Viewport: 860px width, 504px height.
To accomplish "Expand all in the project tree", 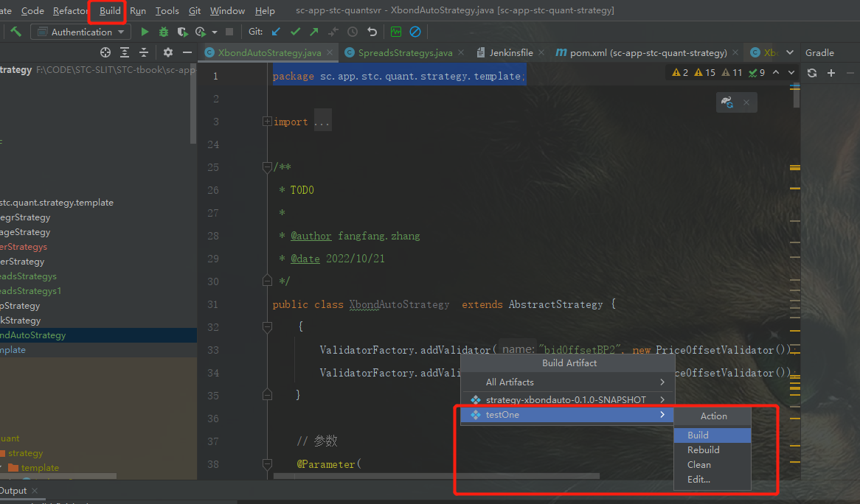I will (x=125, y=52).
